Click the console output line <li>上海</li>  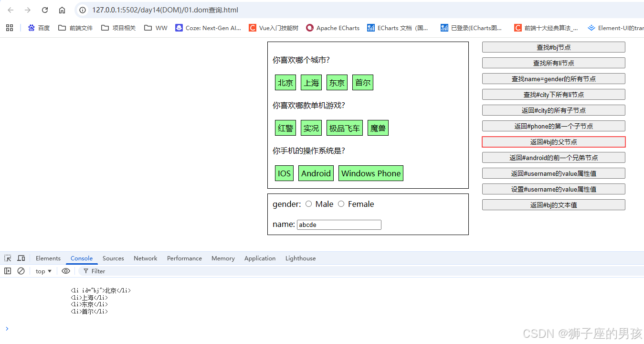point(89,297)
